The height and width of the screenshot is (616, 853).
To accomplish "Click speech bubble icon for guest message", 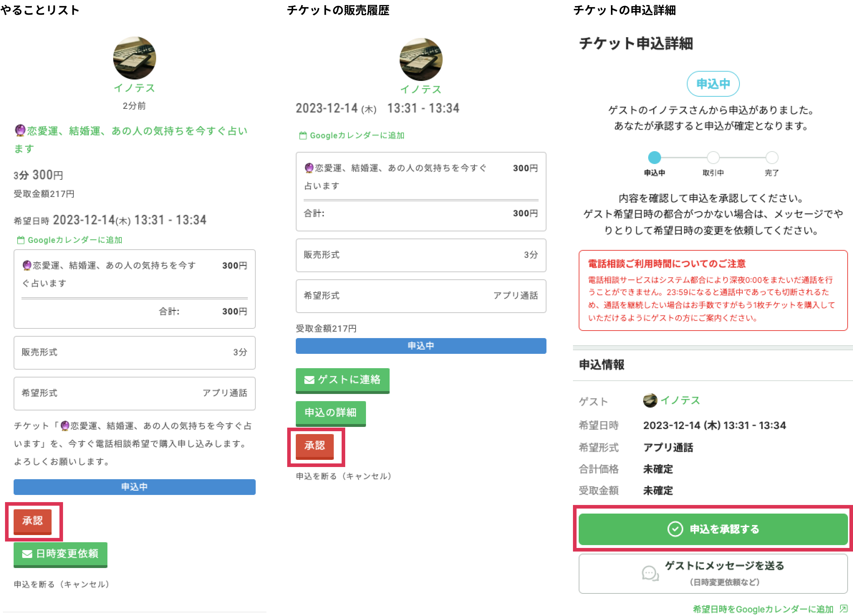I will pyautogui.click(x=650, y=573).
